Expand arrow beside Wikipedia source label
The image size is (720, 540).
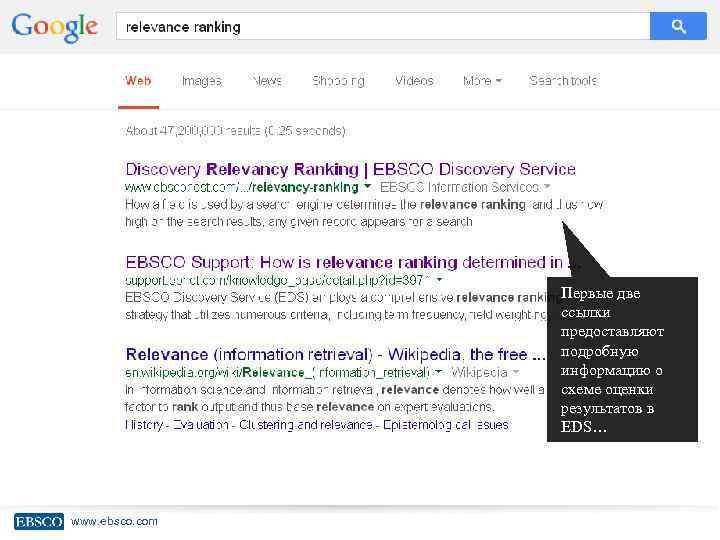(x=516, y=371)
